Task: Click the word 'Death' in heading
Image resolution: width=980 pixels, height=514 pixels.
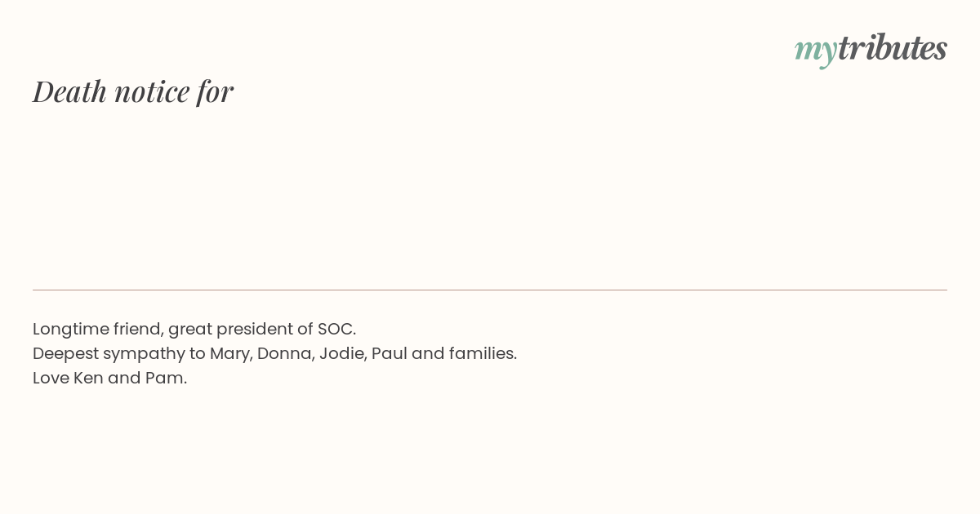Action: click(69, 91)
